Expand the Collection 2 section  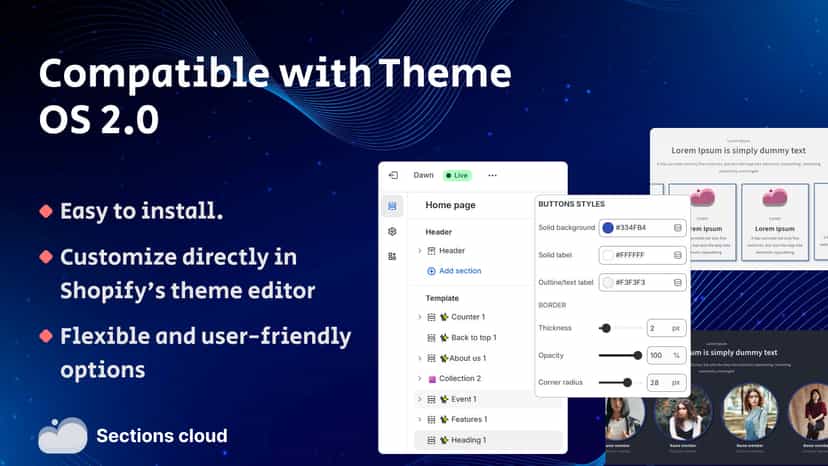point(420,379)
